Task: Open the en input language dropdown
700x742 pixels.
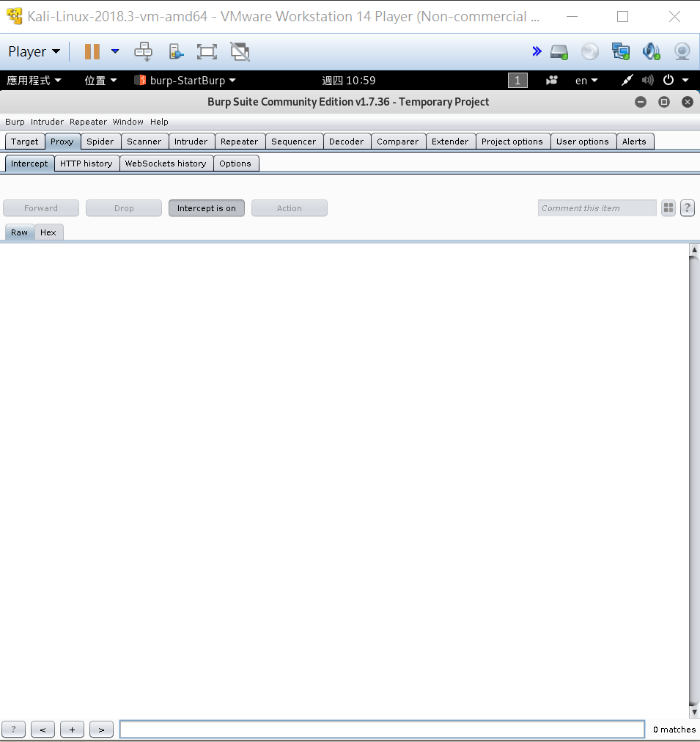Action: [x=586, y=81]
